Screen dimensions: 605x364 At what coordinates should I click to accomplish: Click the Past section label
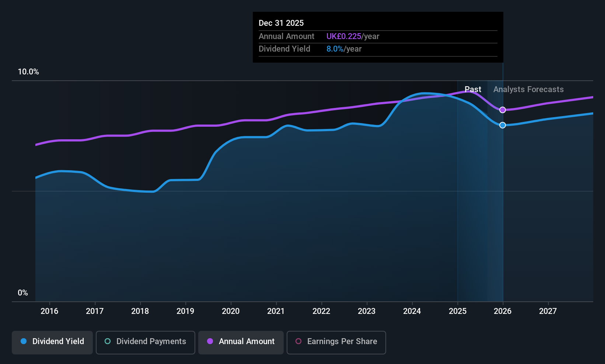tap(473, 89)
